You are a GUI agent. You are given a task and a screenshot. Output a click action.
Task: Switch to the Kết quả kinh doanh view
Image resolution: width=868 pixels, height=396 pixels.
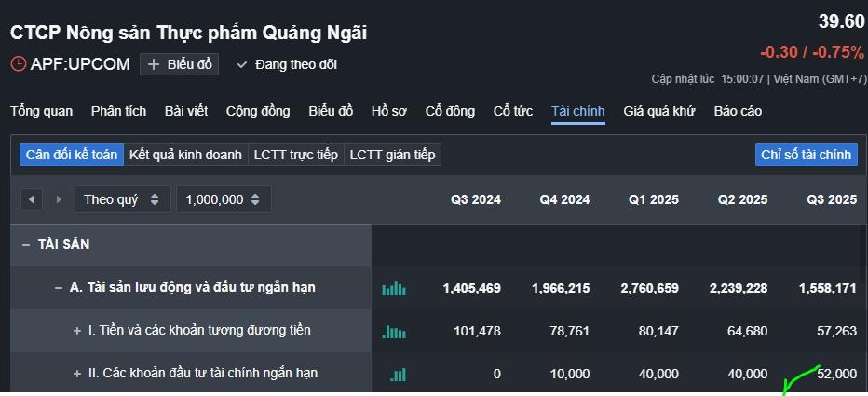click(x=185, y=155)
